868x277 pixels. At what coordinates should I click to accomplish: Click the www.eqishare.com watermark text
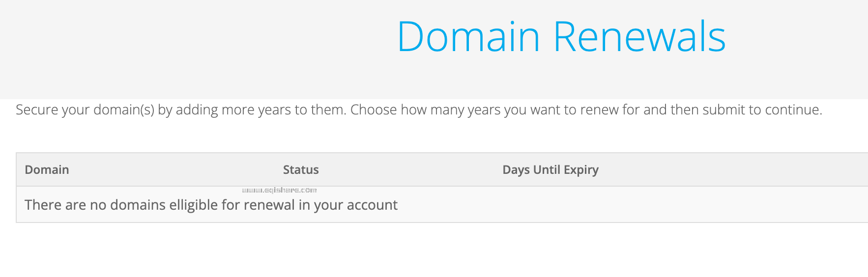tap(279, 190)
